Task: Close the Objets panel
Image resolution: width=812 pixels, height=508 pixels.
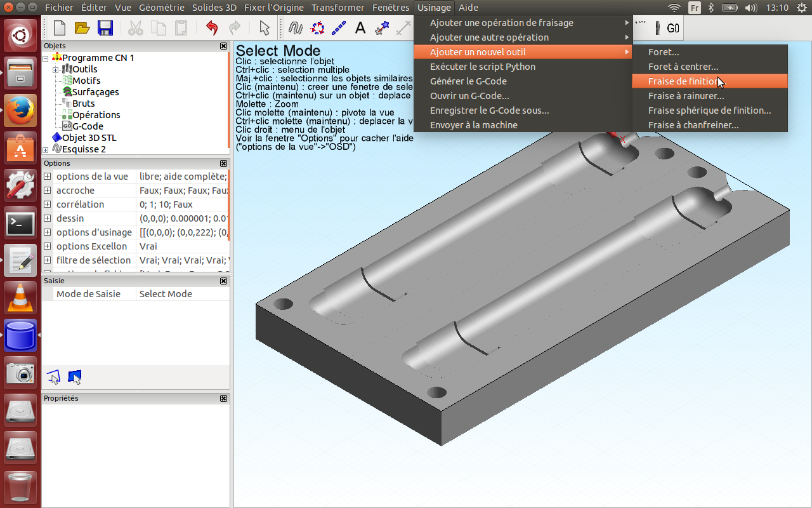Action: (223, 46)
